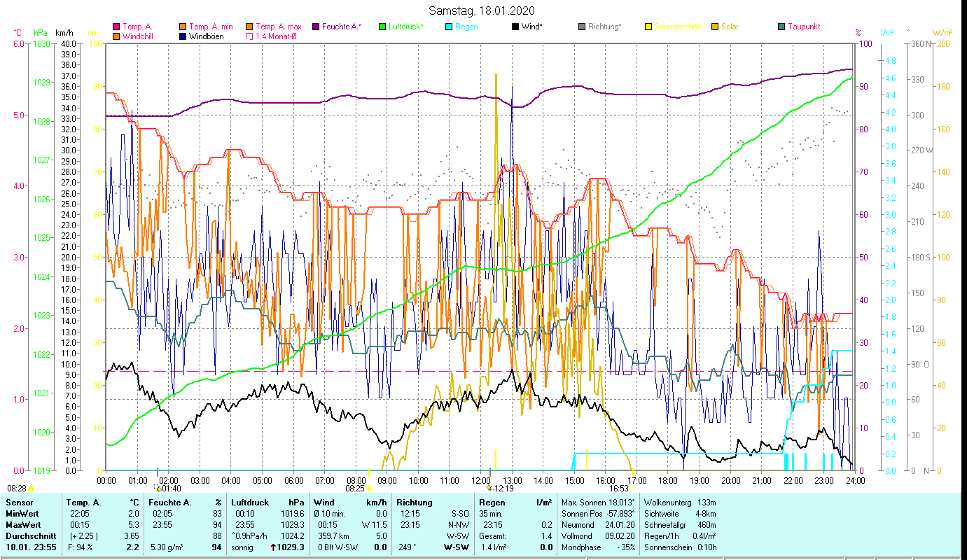Screen dimensions: 967x560
Task: Click the sun icon beside 08:28
Action: 31,489
